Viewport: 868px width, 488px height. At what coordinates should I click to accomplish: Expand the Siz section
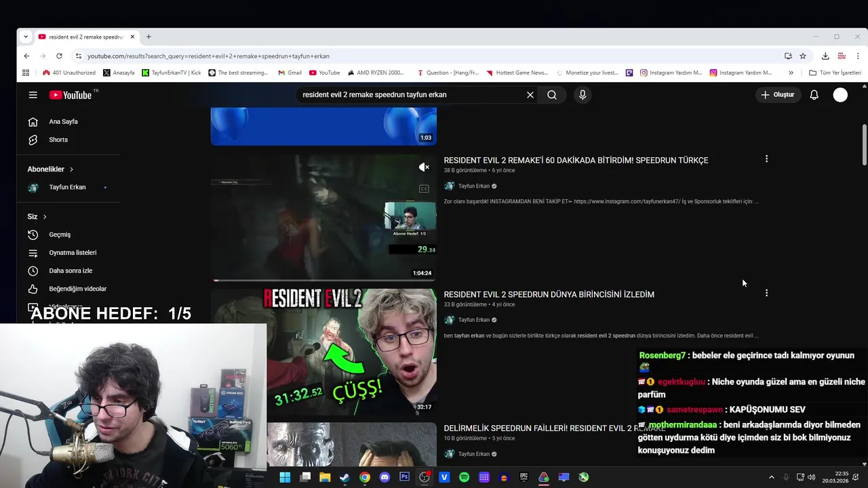pos(37,217)
